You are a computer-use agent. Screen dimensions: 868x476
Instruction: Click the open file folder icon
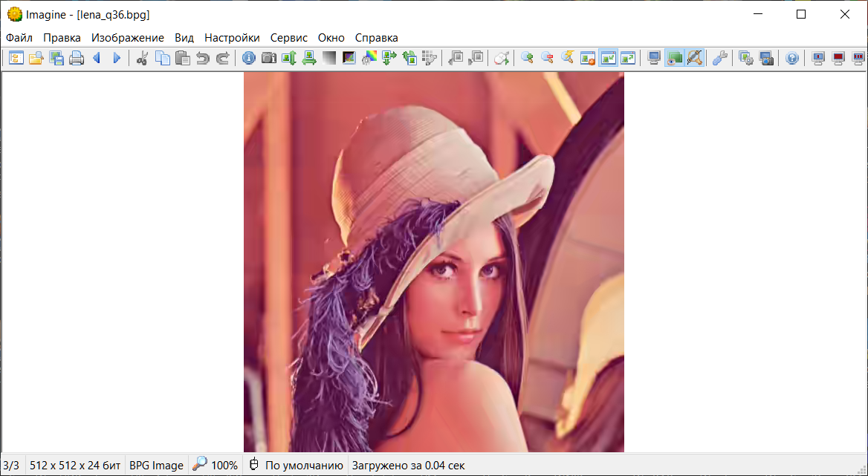36,57
